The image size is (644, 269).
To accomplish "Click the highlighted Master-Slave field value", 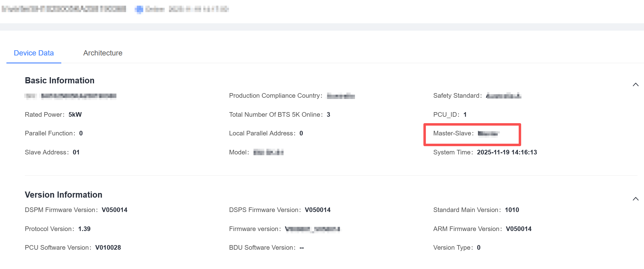I will click(x=488, y=133).
